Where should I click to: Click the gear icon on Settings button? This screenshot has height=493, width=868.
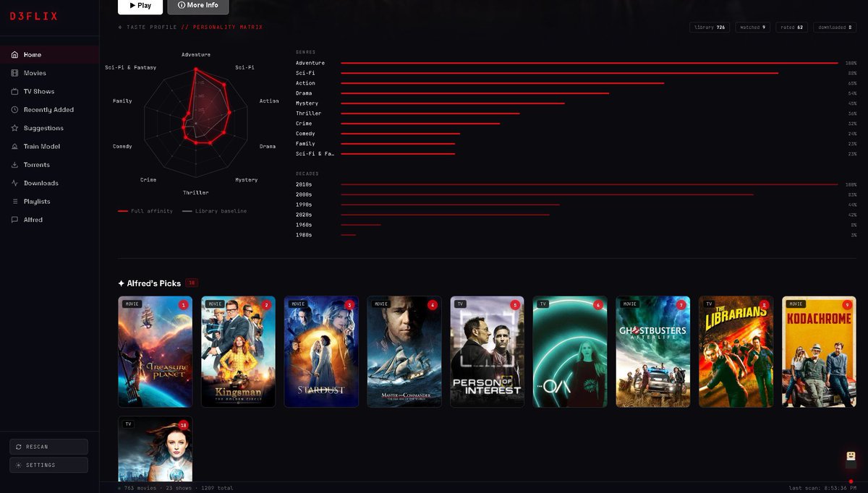[x=19, y=465]
